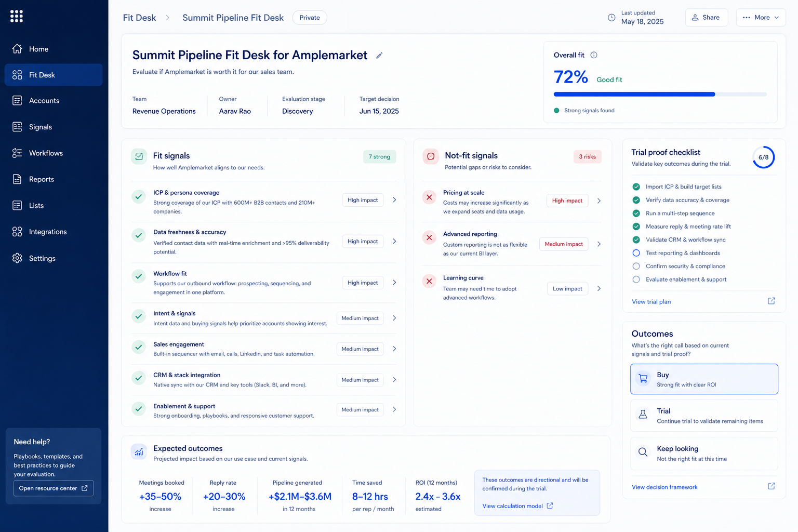Click the clock icon beside Last updated

tap(611, 18)
